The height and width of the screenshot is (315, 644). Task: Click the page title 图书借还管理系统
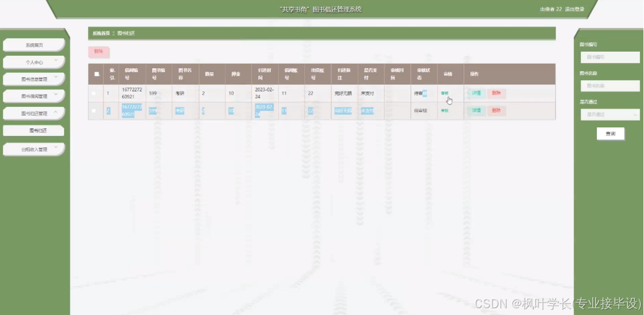point(337,10)
